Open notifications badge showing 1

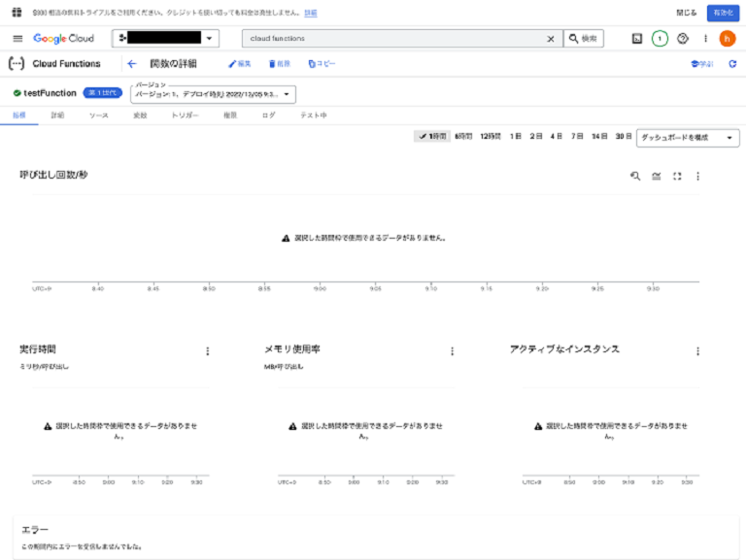coord(660,39)
